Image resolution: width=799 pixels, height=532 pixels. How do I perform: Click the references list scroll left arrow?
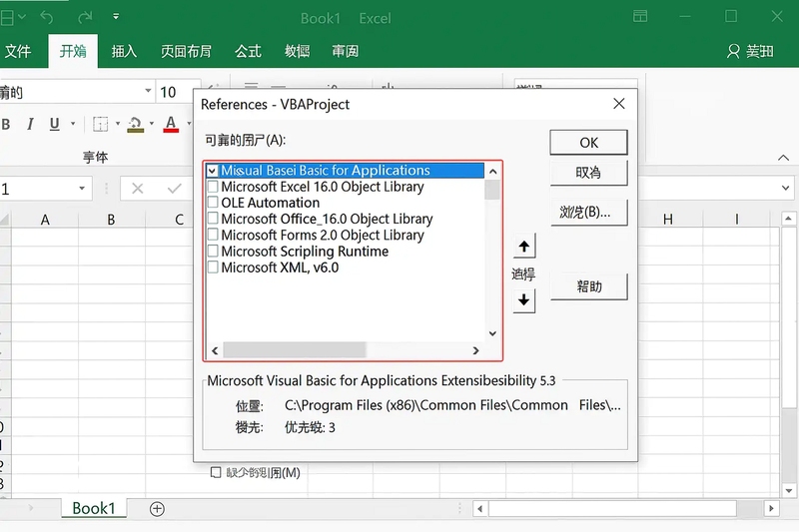coord(215,350)
